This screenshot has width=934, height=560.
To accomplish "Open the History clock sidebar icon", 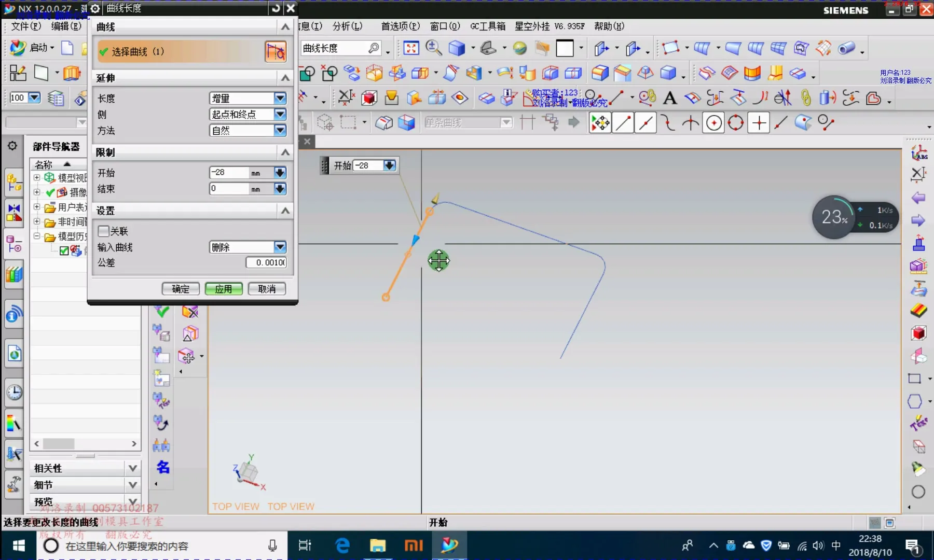I will 14,393.
